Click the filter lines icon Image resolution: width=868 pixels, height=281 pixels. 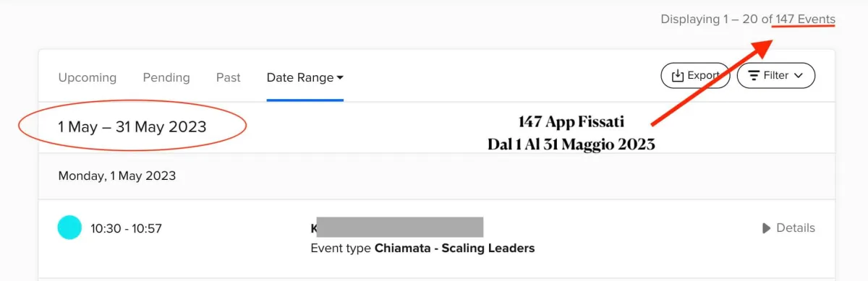(x=754, y=75)
